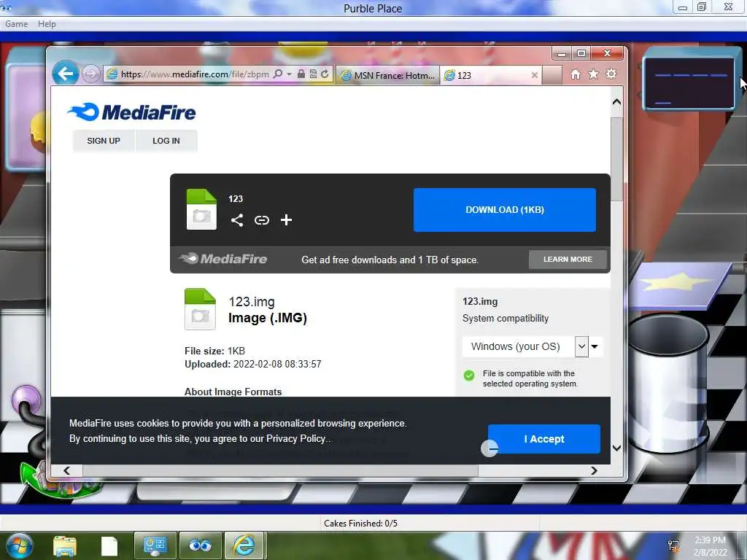The image size is (747, 560).
Task: Click the plus icon to save file
Action: click(286, 220)
